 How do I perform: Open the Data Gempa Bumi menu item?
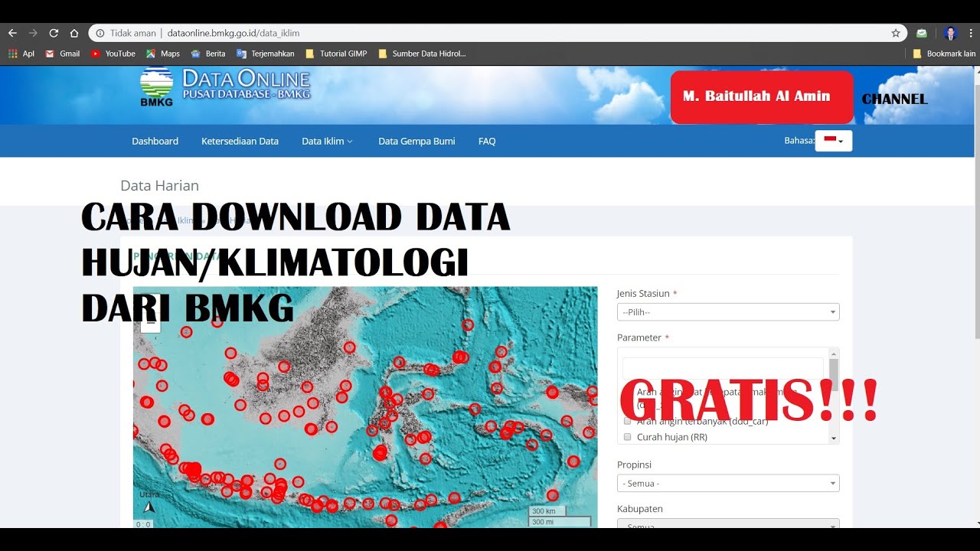(416, 141)
